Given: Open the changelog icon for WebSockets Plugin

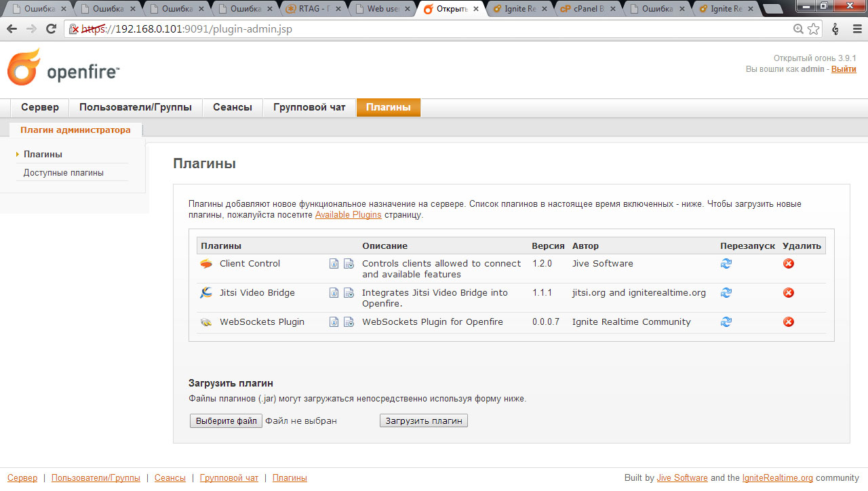Looking at the screenshot, I should coord(349,322).
